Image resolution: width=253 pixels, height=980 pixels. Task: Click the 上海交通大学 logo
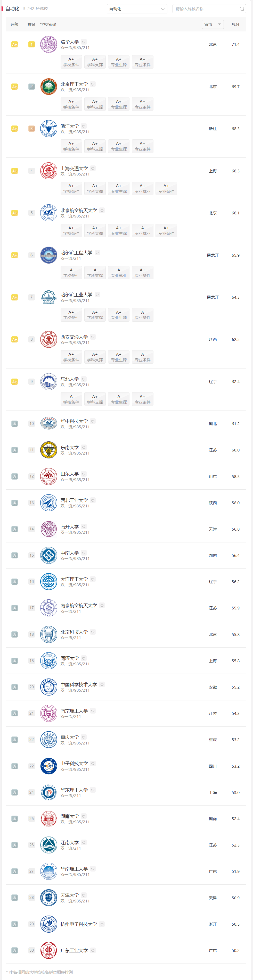[x=49, y=171]
